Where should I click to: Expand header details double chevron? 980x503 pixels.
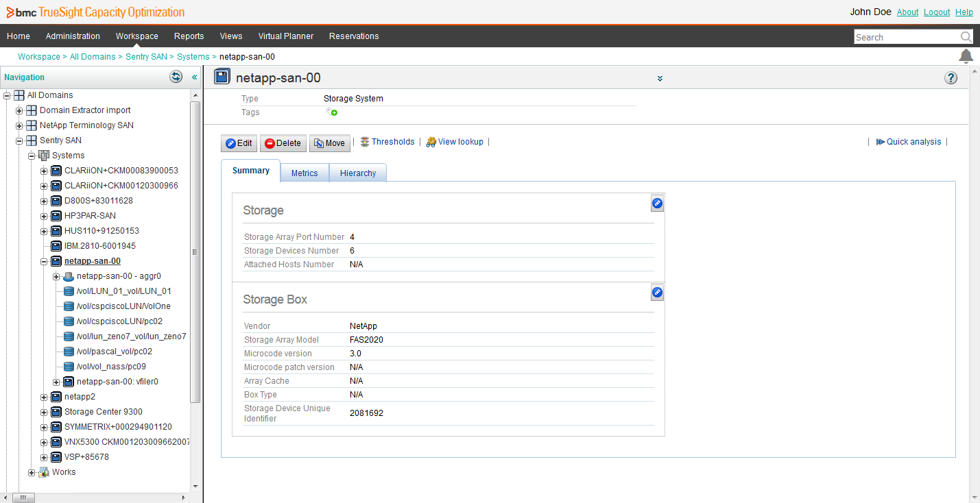(660, 78)
